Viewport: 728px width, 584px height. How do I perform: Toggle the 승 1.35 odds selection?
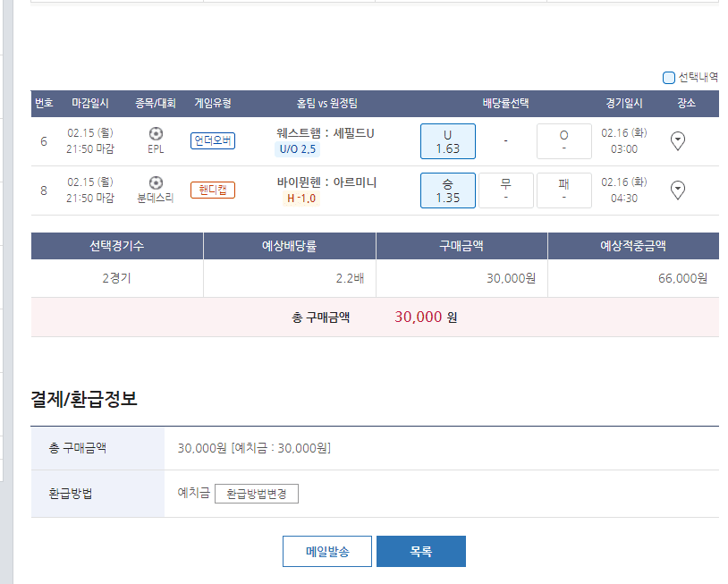[447, 190]
